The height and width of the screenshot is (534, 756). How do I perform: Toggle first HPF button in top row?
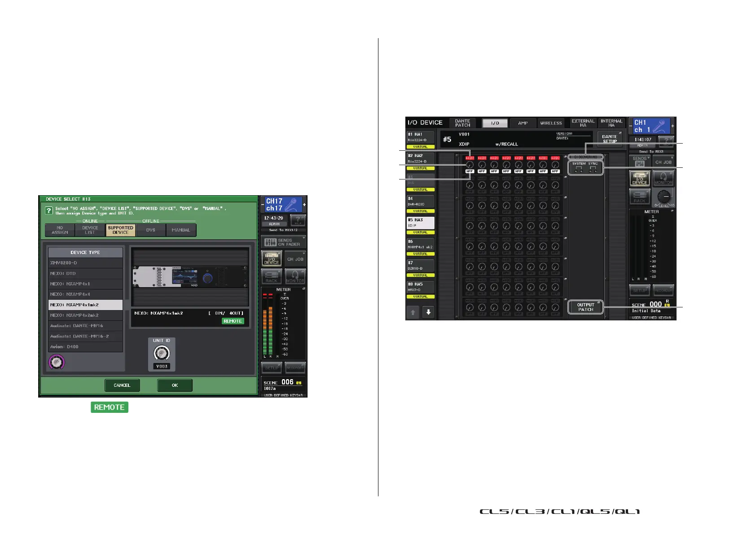pyautogui.click(x=470, y=171)
